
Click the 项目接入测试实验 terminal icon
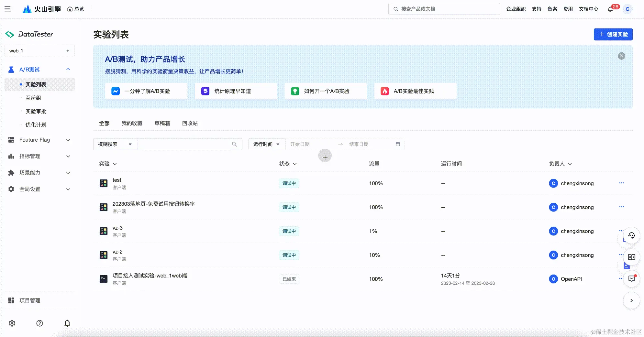(104, 279)
